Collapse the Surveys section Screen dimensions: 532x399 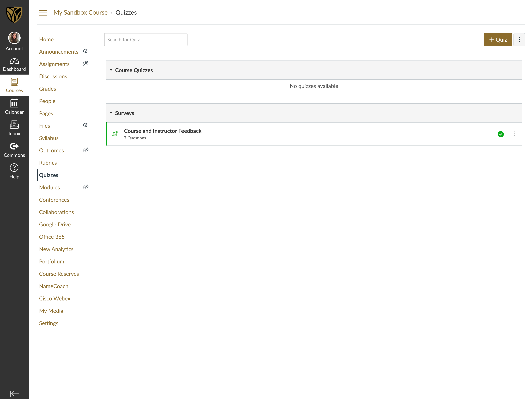111,113
